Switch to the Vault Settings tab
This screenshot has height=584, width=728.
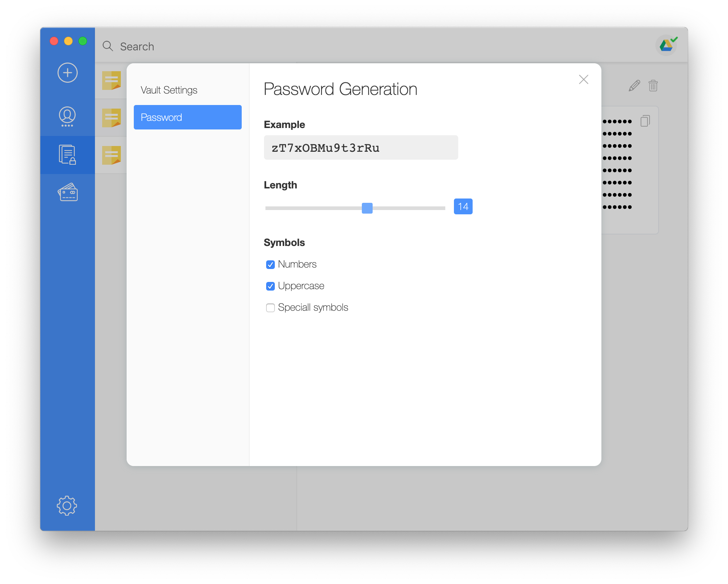[169, 90]
